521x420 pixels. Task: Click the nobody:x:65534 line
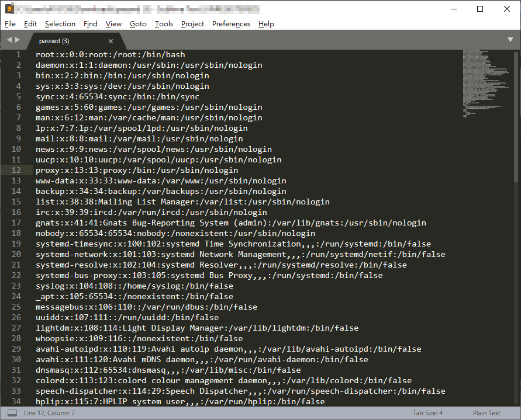175,234
